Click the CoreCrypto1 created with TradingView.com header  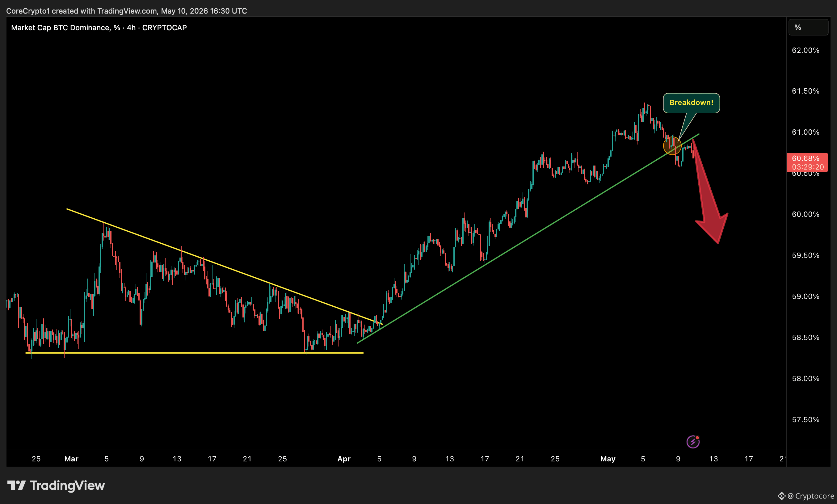pyautogui.click(x=126, y=11)
